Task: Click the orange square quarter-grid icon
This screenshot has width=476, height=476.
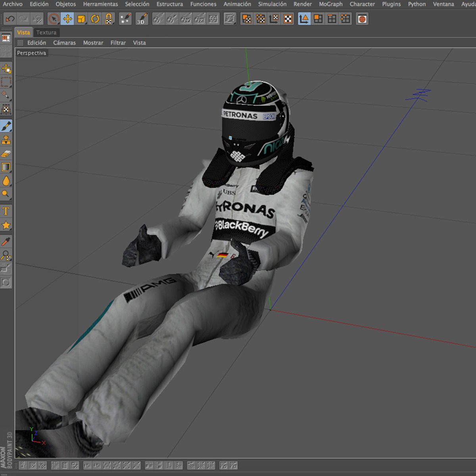Action: click(318, 19)
